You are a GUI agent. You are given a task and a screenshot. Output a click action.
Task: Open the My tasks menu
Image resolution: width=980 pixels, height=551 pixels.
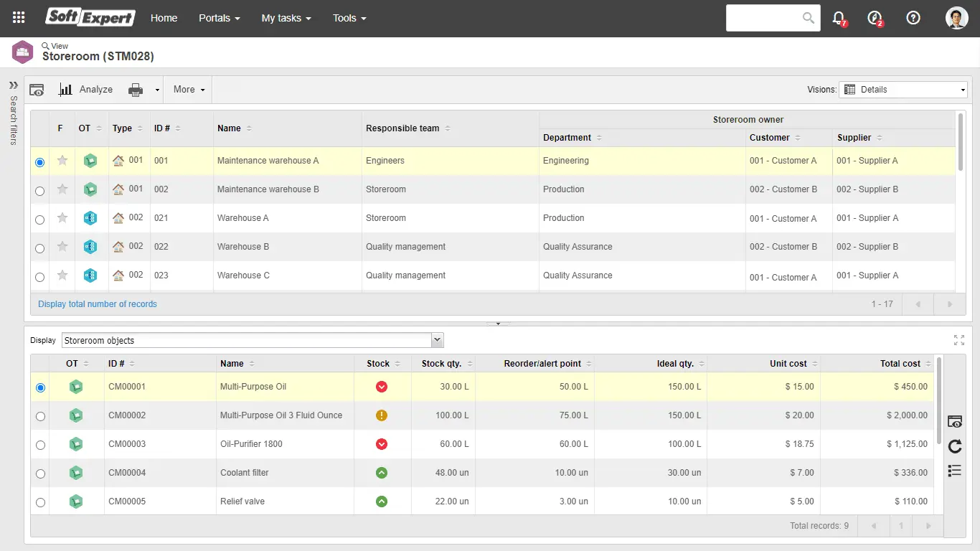click(286, 18)
